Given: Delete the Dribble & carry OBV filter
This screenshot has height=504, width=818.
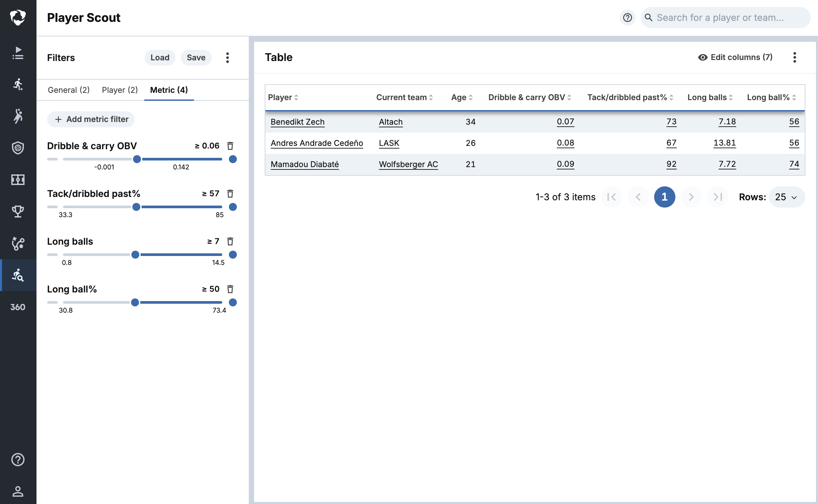Looking at the screenshot, I should (230, 146).
